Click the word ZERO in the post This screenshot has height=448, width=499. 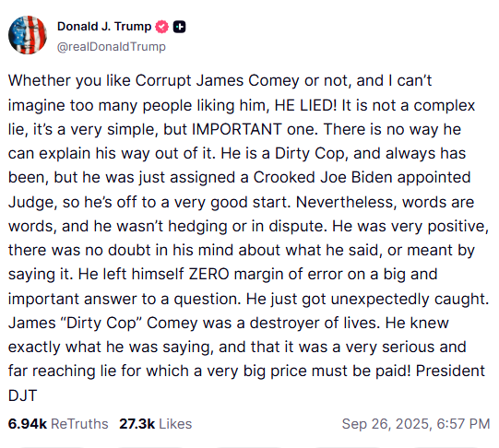tap(209, 274)
